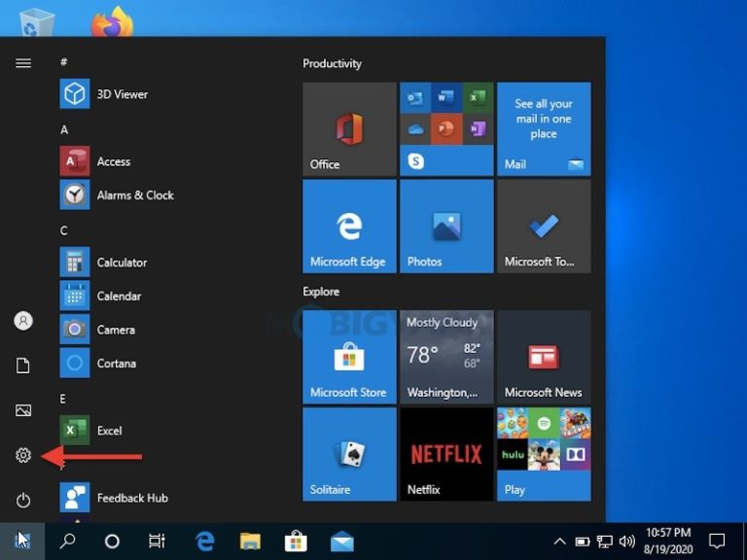This screenshot has width=747, height=560.
Task: Open Skype from the tile
Action: (416, 161)
